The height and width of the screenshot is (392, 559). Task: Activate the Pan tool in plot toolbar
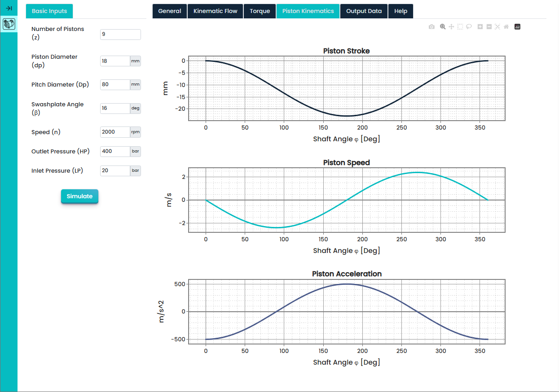452,27
